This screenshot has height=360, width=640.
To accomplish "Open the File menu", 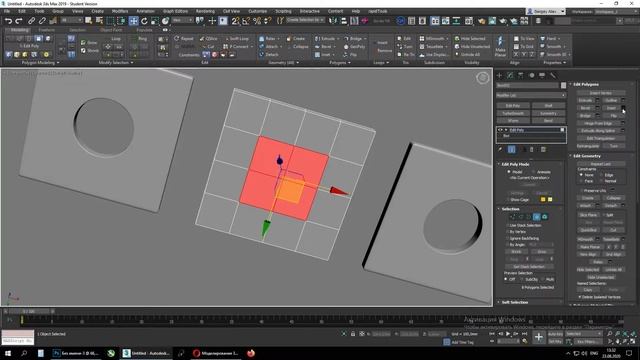I will click(x=7, y=11).
